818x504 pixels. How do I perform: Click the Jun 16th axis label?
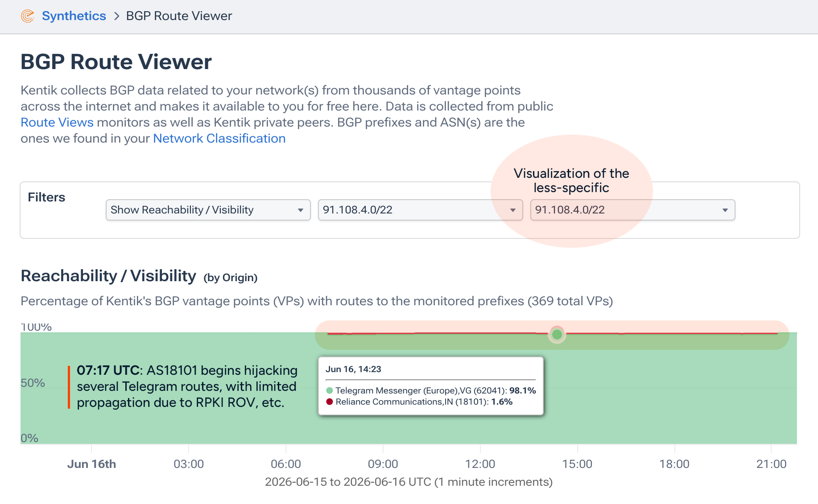91,464
